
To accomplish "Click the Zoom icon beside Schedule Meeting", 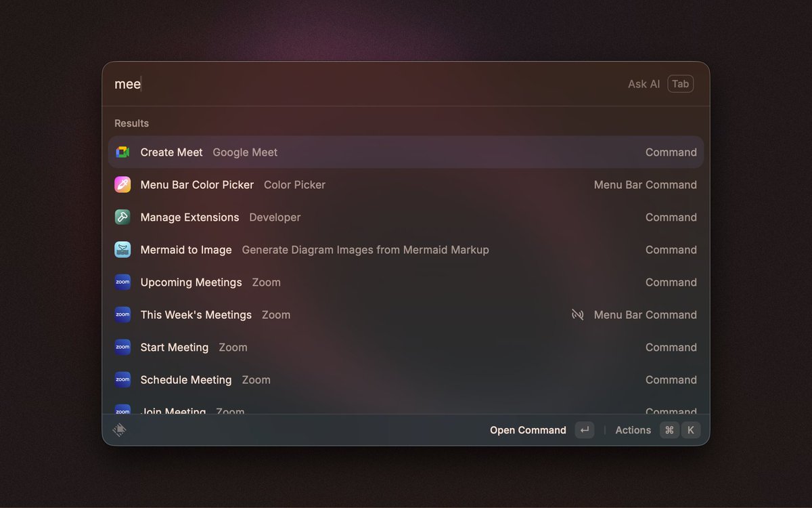I will click(x=122, y=380).
